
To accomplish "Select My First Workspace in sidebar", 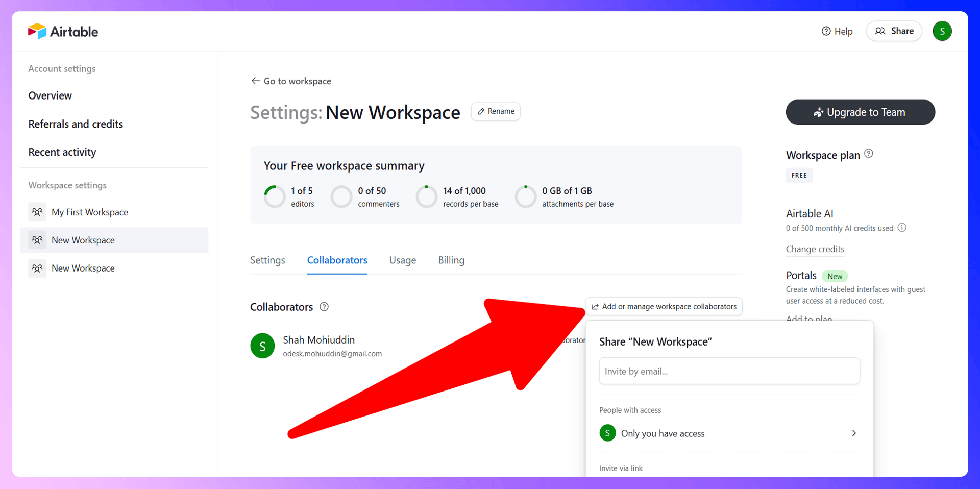I will [114, 212].
